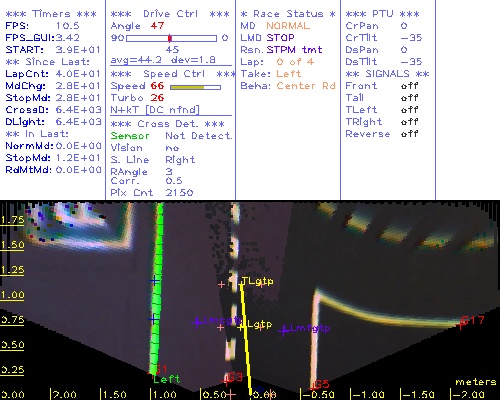The height and width of the screenshot is (400, 500).
Task: Click the upper blue cross on green line
Action: click(x=154, y=281)
